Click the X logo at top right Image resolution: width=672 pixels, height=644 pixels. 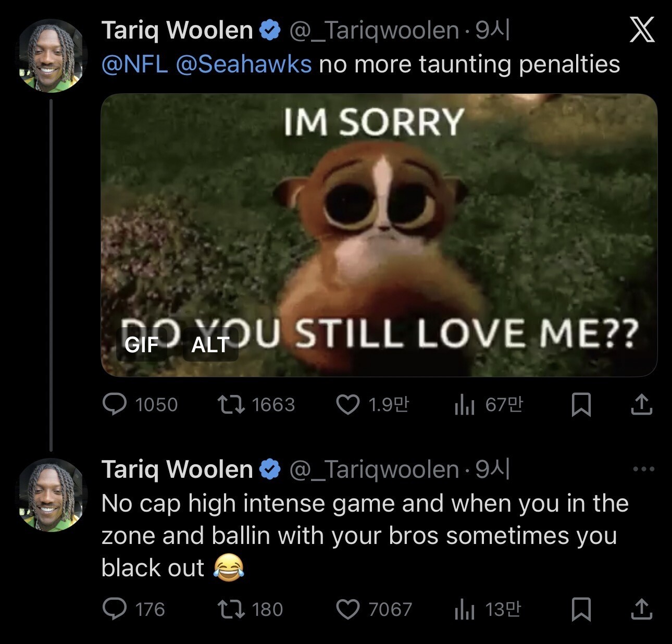point(642,30)
